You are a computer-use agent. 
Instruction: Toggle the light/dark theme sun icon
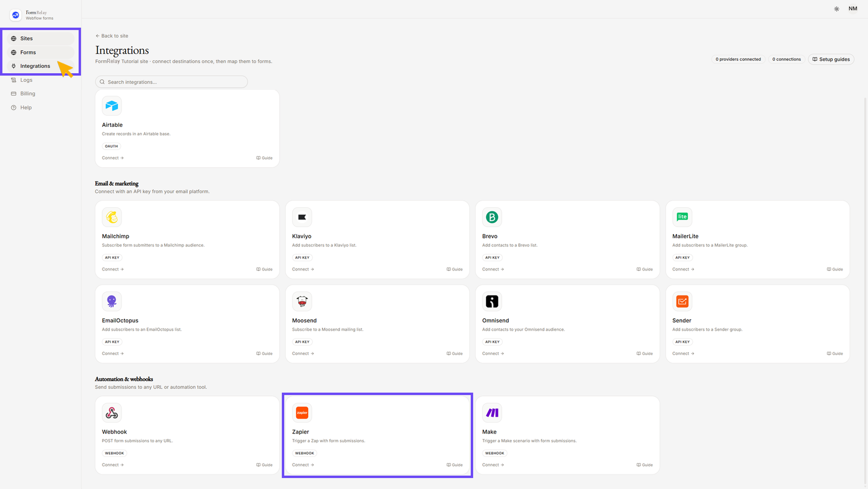click(837, 9)
